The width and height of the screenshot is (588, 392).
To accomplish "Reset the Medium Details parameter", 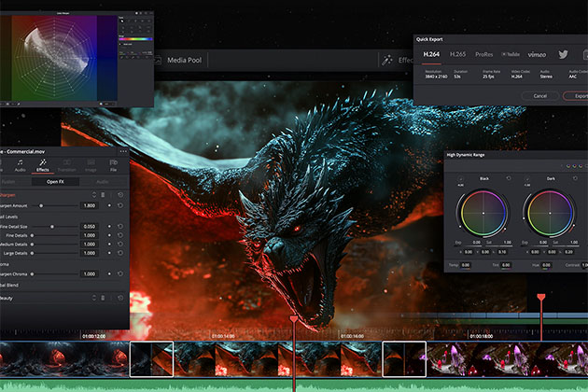I will click(x=120, y=245).
